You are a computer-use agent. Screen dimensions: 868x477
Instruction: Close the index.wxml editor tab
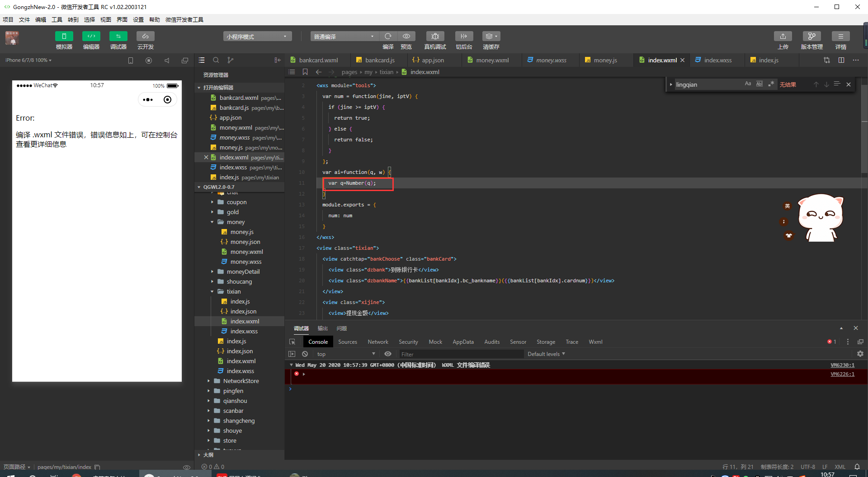(x=683, y=60)
